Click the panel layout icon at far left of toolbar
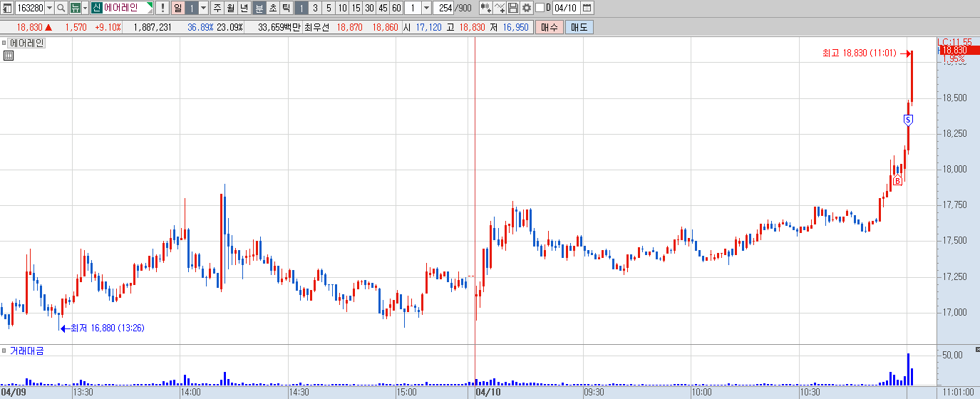Screen dimensions: 980x399 (7, 9)
